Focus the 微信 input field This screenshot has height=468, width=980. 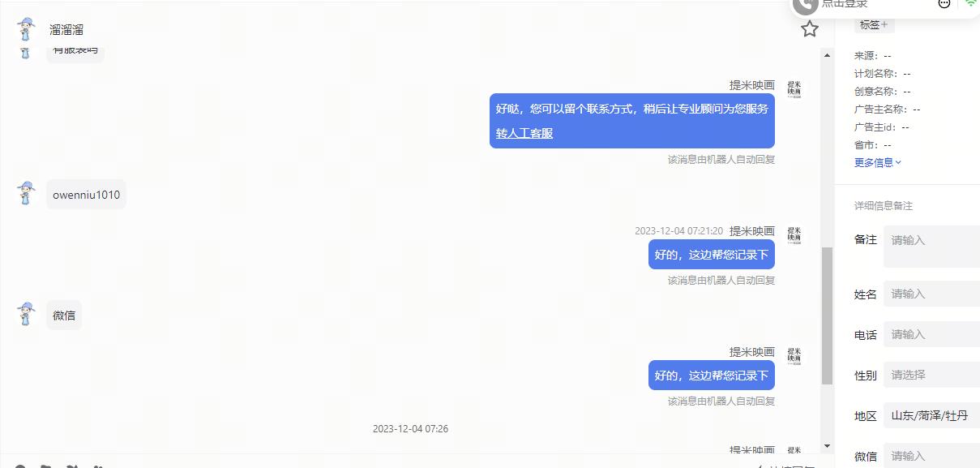[x=931, y=456]
